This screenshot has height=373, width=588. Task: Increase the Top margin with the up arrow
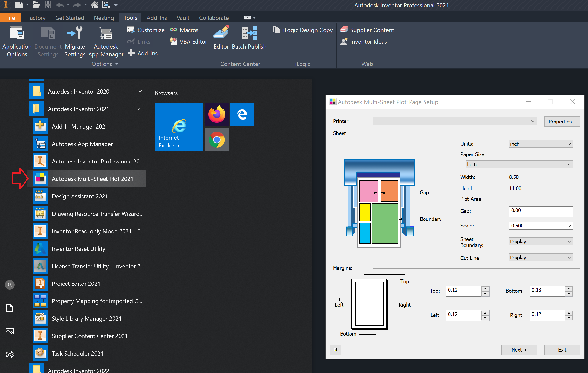tap(485, 289)
